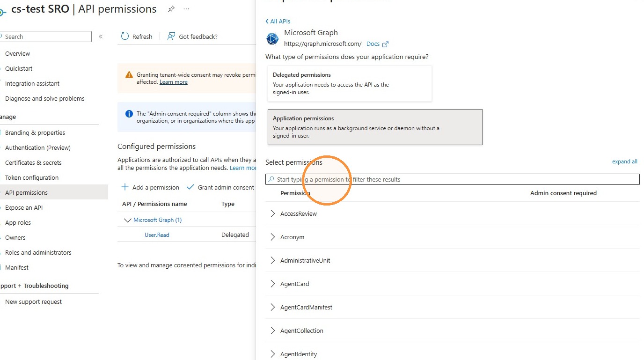The height and width of the screenshot is (360, 644).
Task: Open Token configuration menu item
Action: point(32,177)
